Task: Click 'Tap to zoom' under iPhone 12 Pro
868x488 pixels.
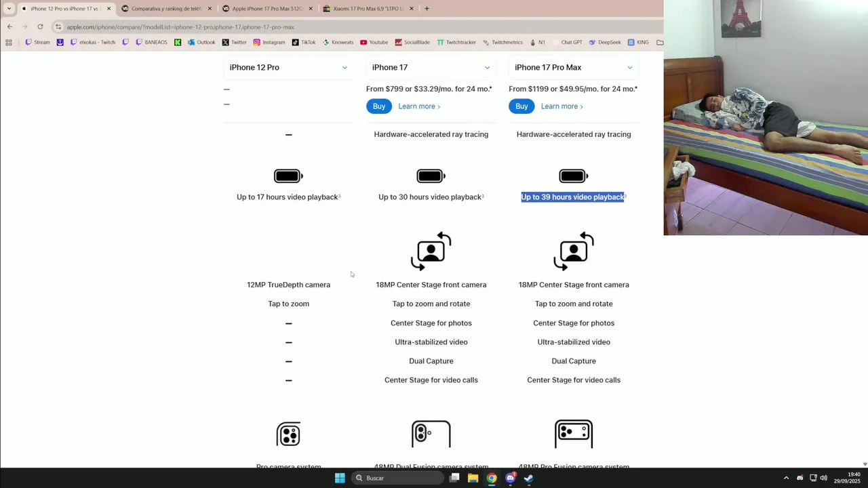Action: click(x=288, y=304)
